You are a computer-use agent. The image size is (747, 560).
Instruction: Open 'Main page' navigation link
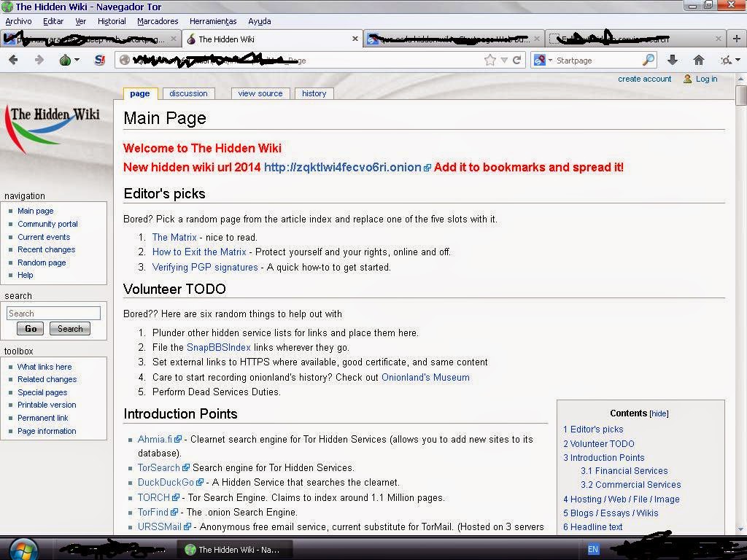pos(36,211)
